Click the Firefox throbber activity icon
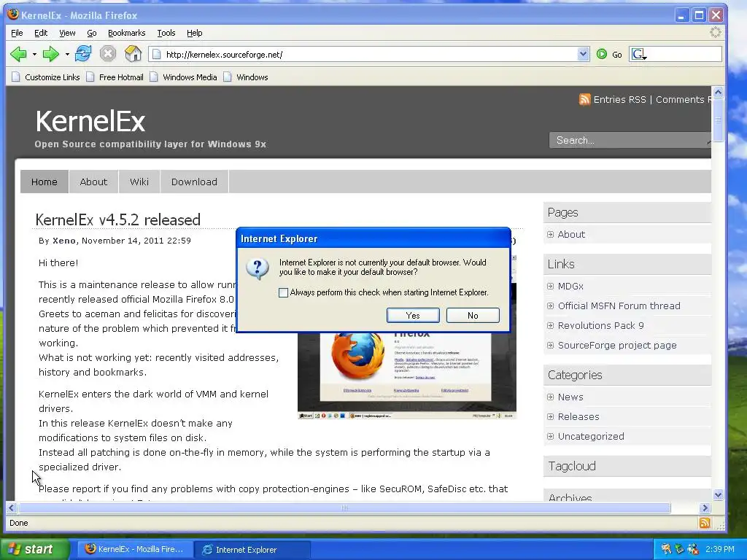 coord(715,32)
